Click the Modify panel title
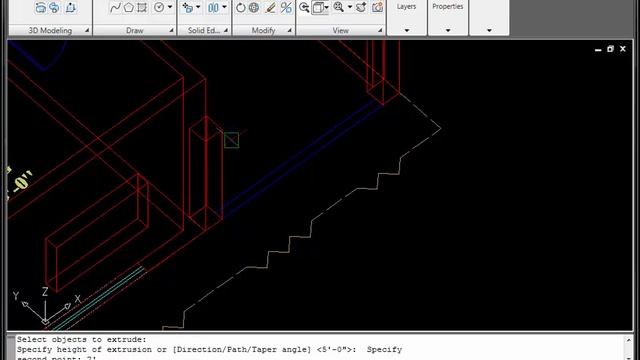This screenshot has height=360, width=640. pos(263,31)
